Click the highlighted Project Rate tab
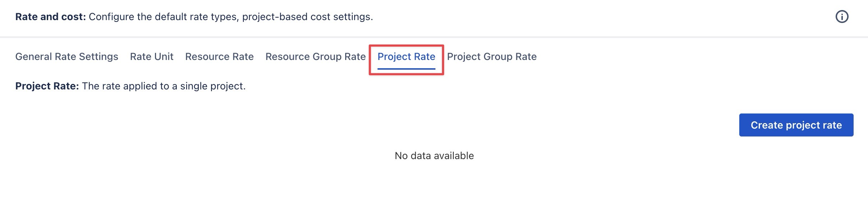This screenshot has width=868, height=204. 406,57
